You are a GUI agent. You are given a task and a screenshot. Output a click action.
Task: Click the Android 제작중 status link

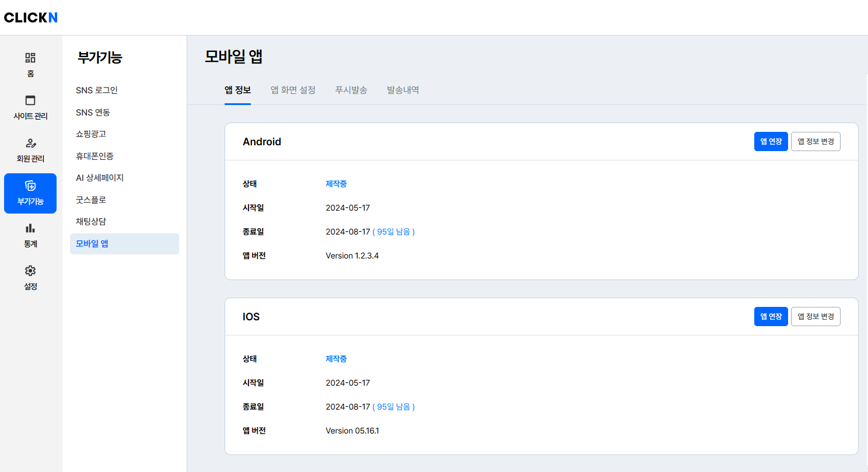click(x=336, y=184)
